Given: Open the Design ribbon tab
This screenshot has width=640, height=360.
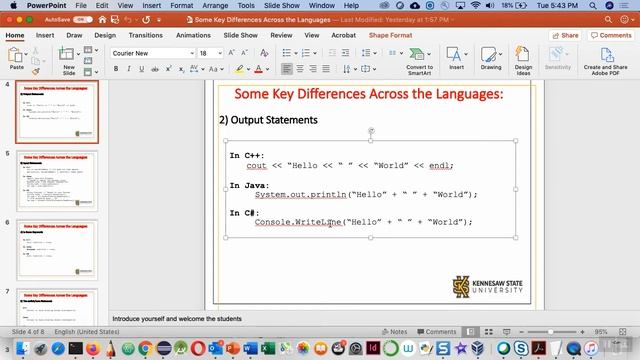Looking at the screenshot, I should pyautogui.click(x=105, y=35).
